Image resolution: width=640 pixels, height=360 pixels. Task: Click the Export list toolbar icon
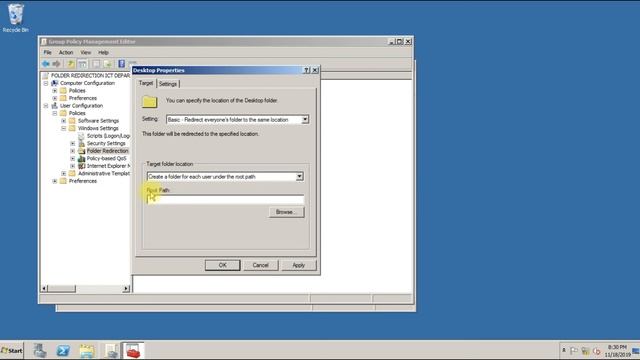pyautogui.click(x=108, y=64)
